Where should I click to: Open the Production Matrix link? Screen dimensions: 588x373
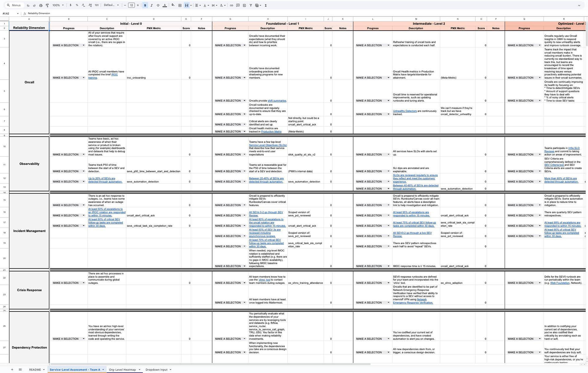click(x=271, y=132)
